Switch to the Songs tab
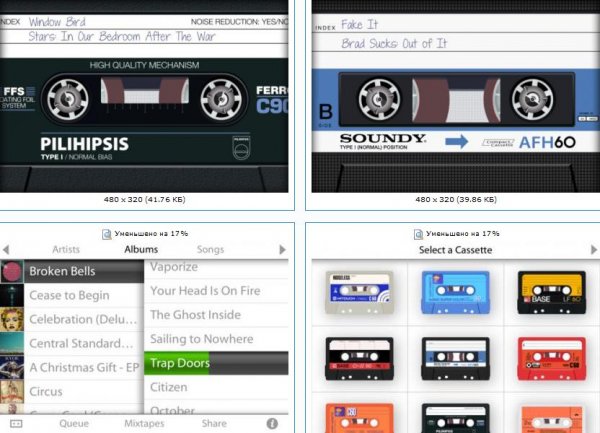This screenshot has width=600, height=433. [210, 249]
